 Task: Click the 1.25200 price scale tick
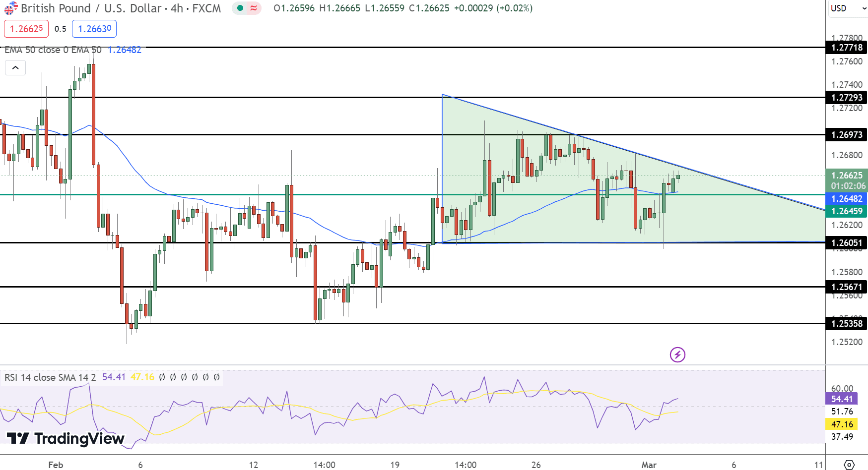[x=847, y=342]
